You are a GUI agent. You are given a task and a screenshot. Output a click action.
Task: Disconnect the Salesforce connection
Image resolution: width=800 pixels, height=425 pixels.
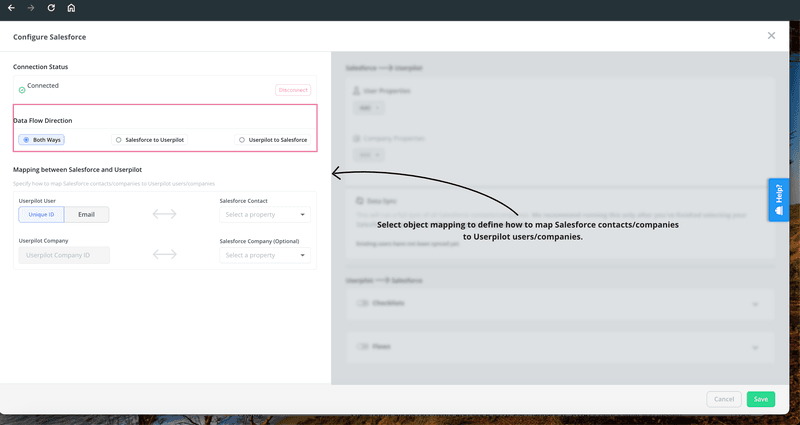[x=293, y=90]
